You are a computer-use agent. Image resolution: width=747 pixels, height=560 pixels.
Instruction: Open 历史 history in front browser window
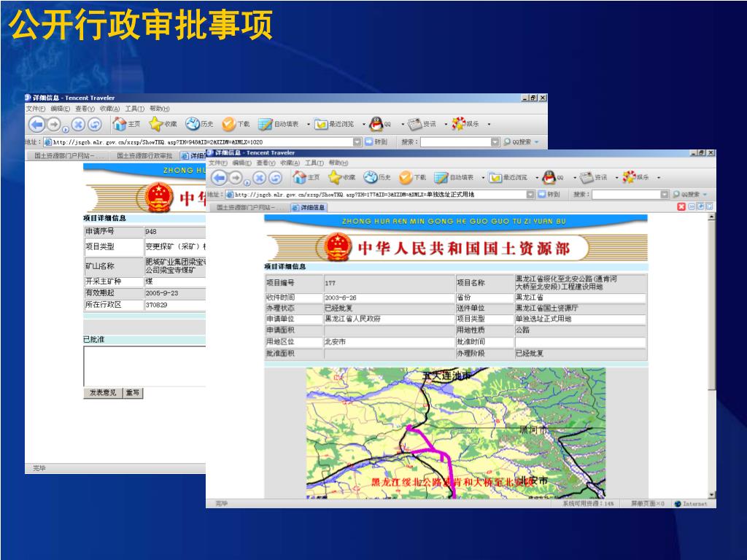pos(377,177)
